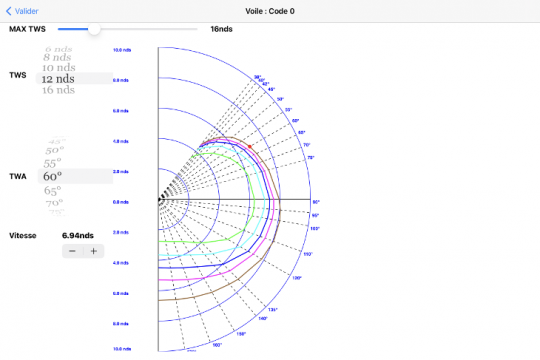Click the selected 12 nds TWS row

(74, 79)
